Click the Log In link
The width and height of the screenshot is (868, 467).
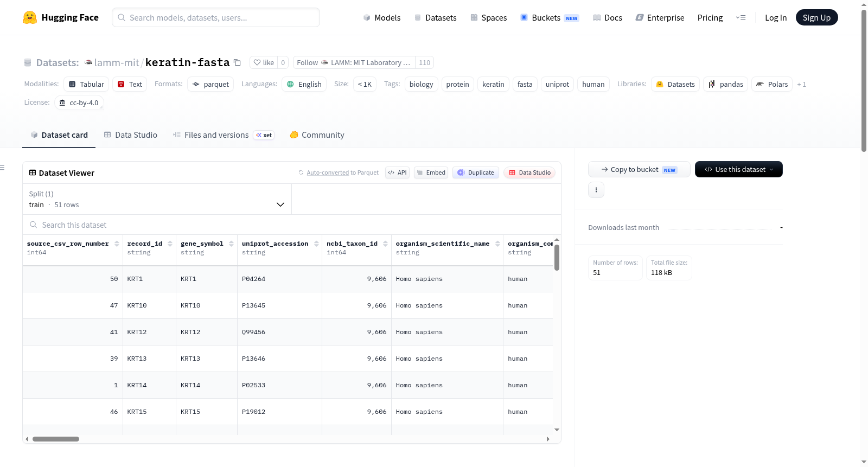tap(776, 17)
